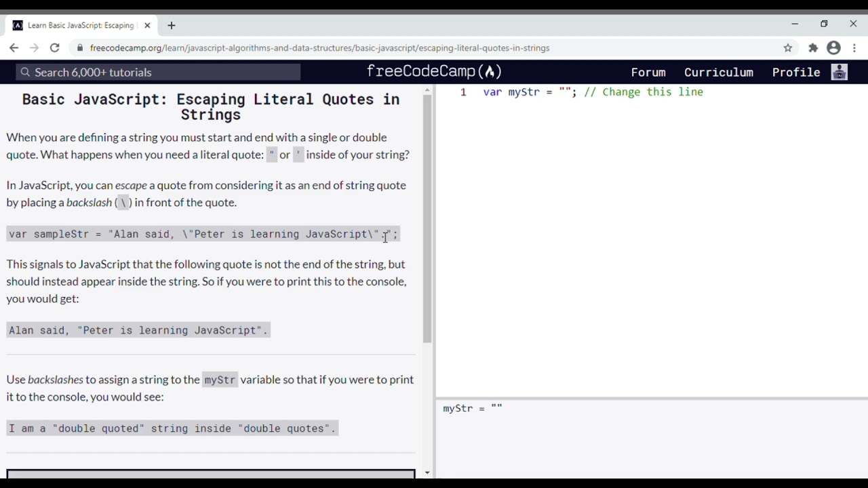Image resolution: width=868 pixels, height=488 pixels.
Task: Click inside code editor line 1
Action: pos(593,92)
